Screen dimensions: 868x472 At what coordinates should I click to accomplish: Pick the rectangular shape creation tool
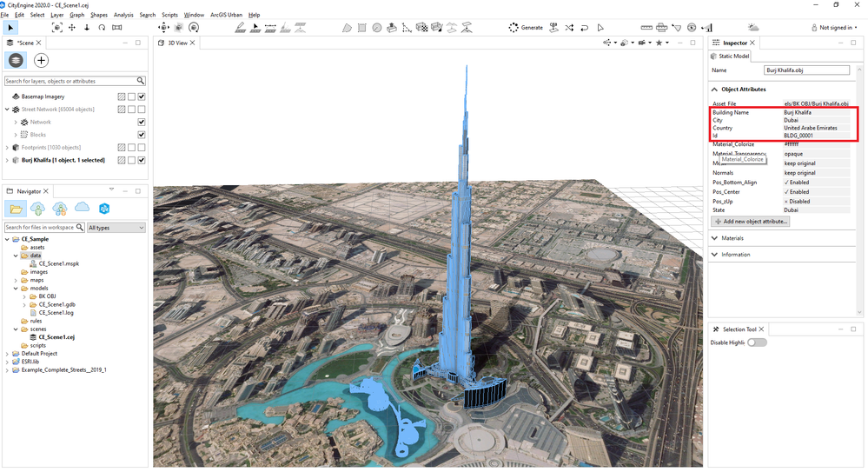click(x=361, y=28)
